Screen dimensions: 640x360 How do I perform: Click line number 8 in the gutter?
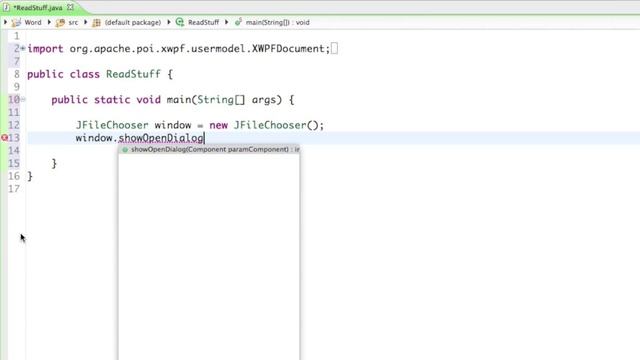(x=16, y=74)
